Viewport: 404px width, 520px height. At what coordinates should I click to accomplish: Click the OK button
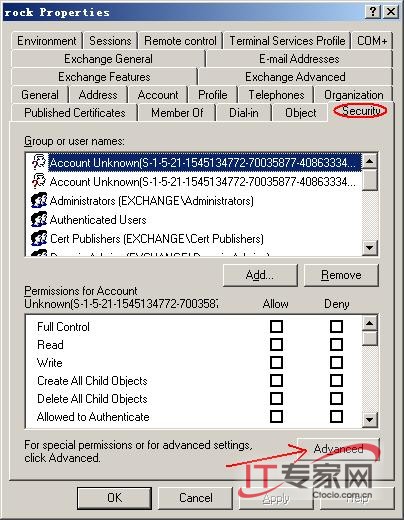114,498
